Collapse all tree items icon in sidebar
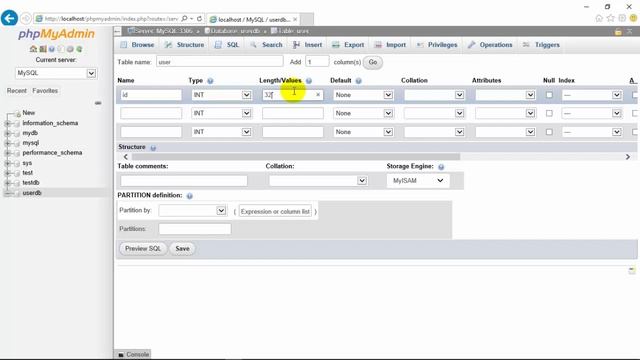This screenshot has height=360, width=640. pyautogui.click(x=98, y=103)
